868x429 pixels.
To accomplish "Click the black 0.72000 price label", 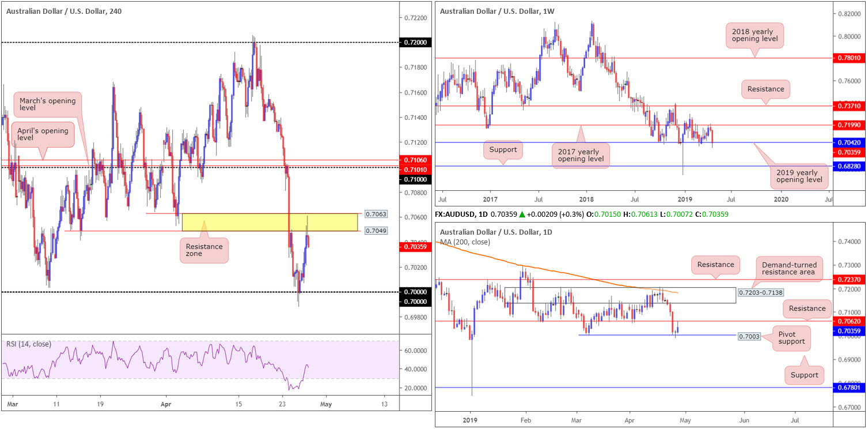I will pyautogui.click(x=414, y=43).
